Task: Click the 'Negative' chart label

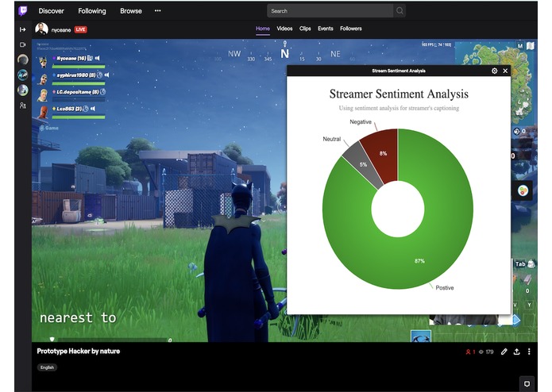Action: (x=361, y=121)
